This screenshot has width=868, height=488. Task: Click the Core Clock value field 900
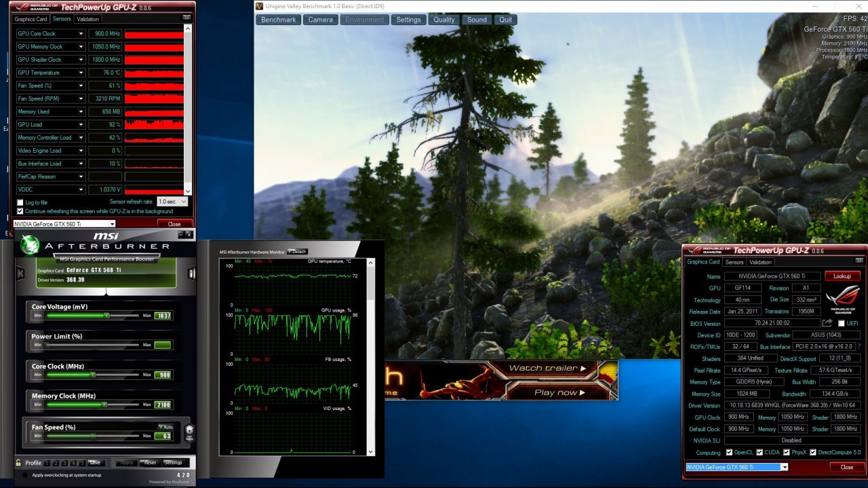coord(163,375)
